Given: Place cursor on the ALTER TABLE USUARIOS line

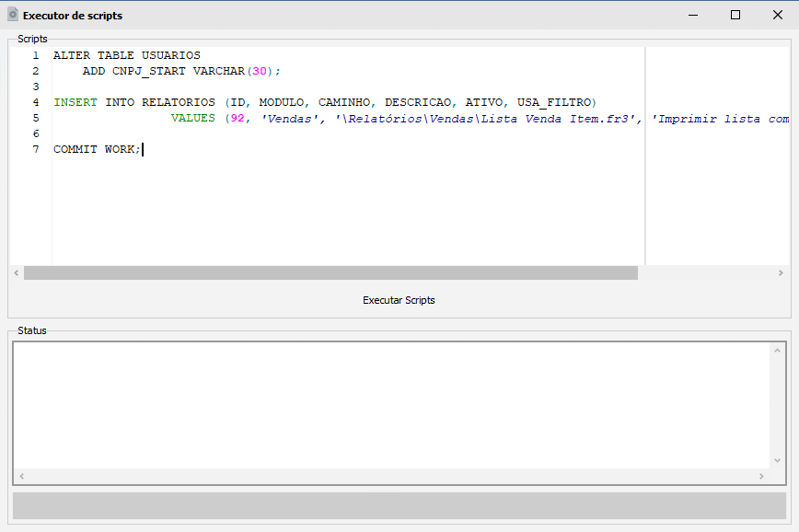Looking at the screenshot, I should [126, 55].
